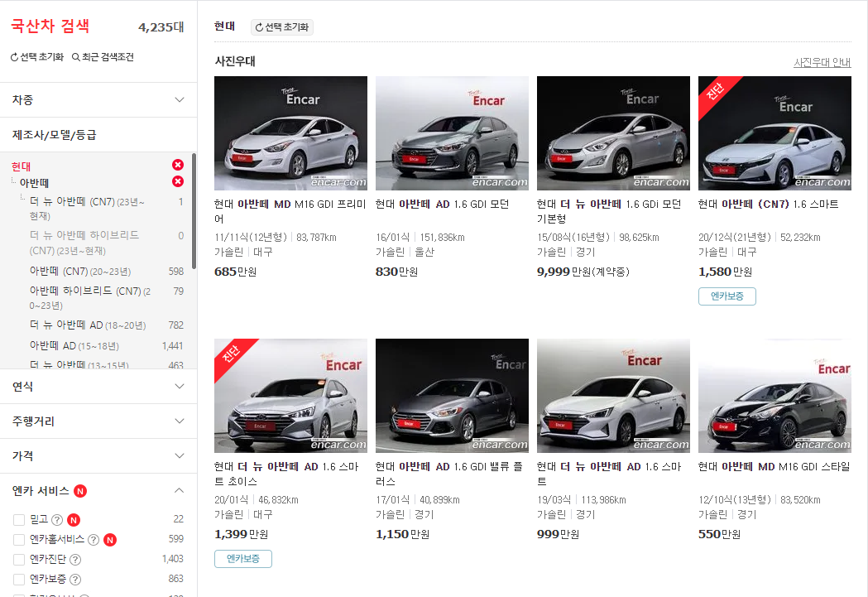Check the 믿고 service checkbox
868x597 pixels.
pyautogui.click(x=19, y=520)
